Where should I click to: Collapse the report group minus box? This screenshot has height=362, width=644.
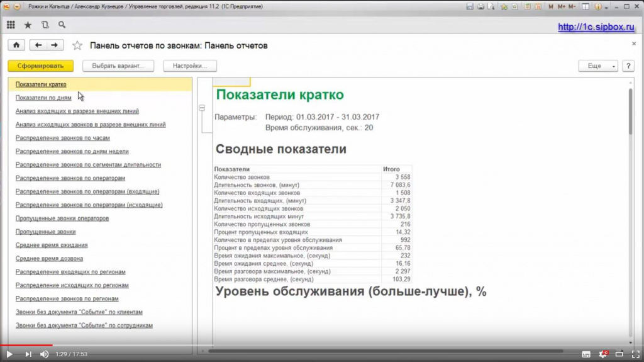pyautogui.click(x=202, y=108)
